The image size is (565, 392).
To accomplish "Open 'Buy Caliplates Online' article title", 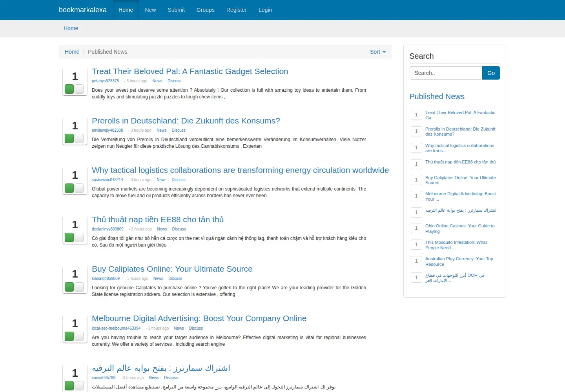I will point(172,269).
